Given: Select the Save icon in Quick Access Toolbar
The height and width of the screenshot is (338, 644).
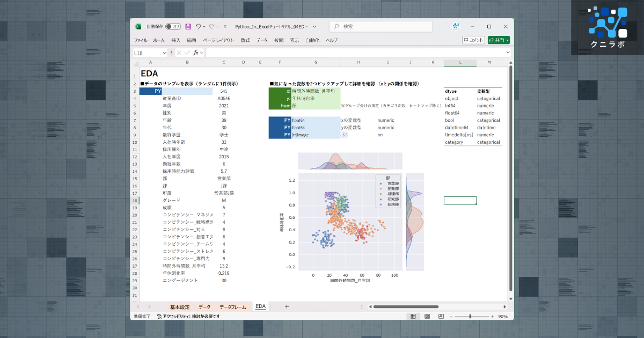Looking at the screenshot, I should [x=189, y=26].
